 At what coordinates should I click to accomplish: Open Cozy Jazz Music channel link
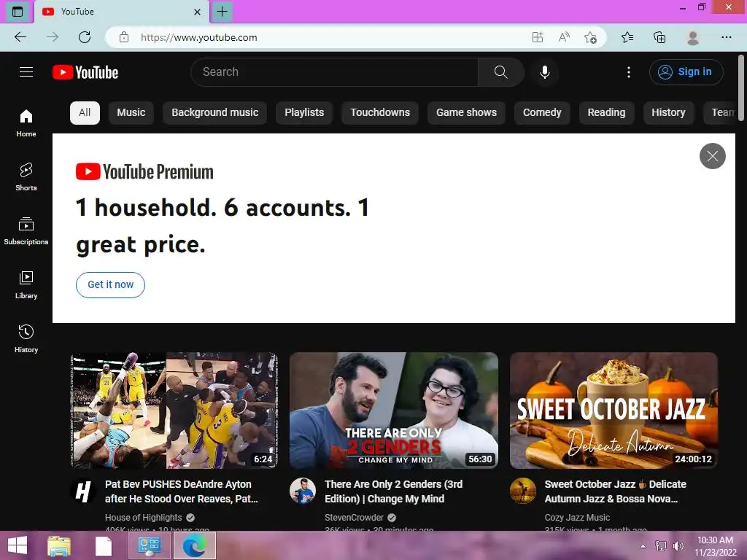point(577,518)
